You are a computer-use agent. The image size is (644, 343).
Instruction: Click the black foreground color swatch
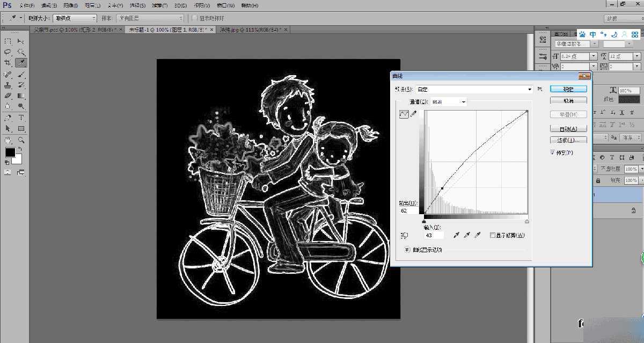click(10, 152)
